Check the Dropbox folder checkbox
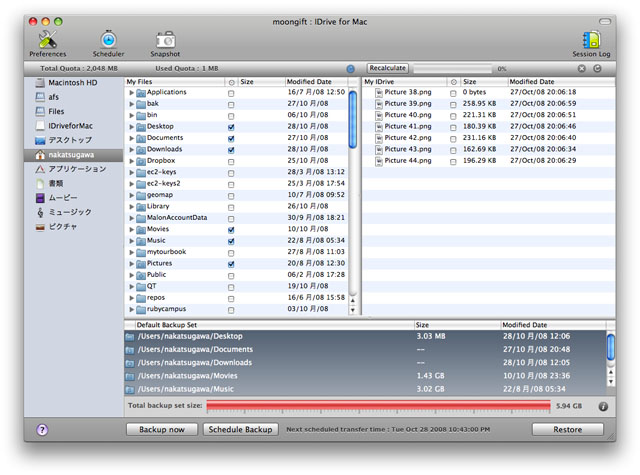This screenshot has height=475, width=640. [231, 162]
